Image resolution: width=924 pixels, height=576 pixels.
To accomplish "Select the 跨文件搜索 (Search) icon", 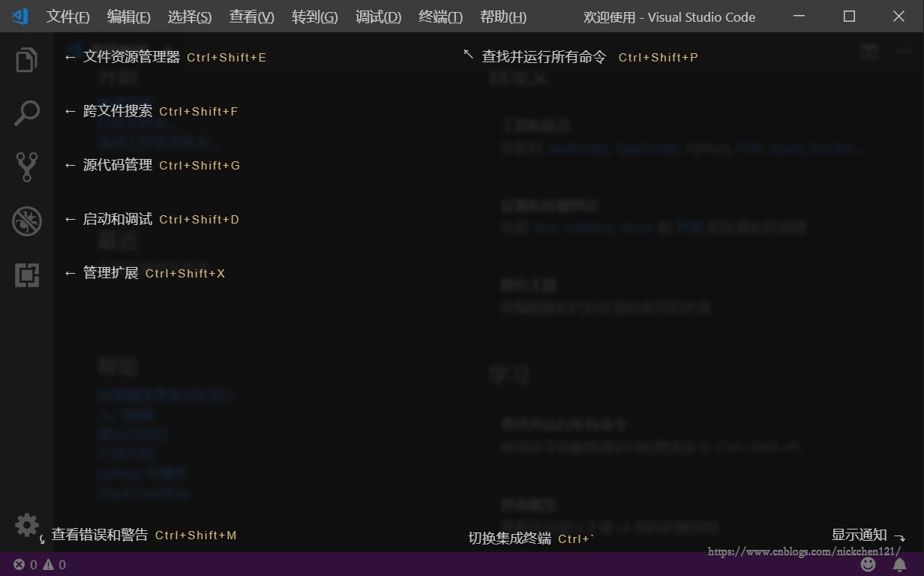I will tap(27, 112).
